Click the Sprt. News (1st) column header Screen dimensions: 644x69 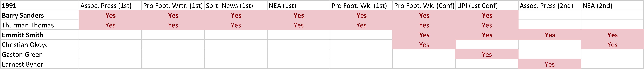tap(236, 5)
